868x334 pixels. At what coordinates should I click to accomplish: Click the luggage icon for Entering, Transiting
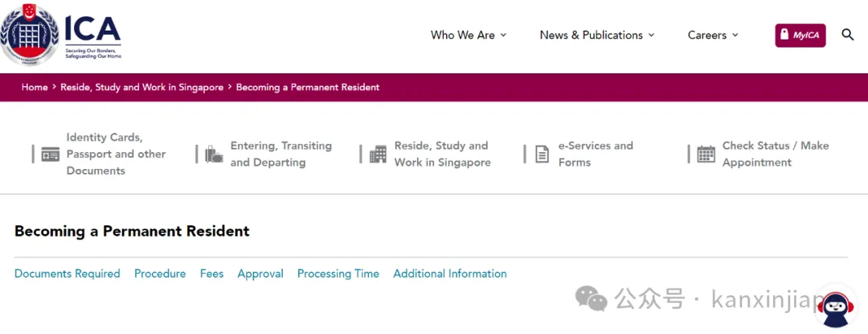point(214,154)
